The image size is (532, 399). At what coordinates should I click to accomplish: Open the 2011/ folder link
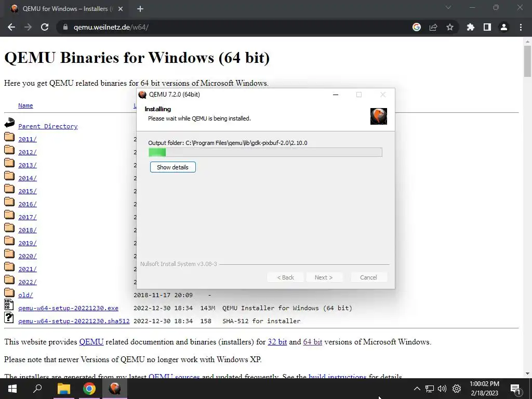pos(28,139)
